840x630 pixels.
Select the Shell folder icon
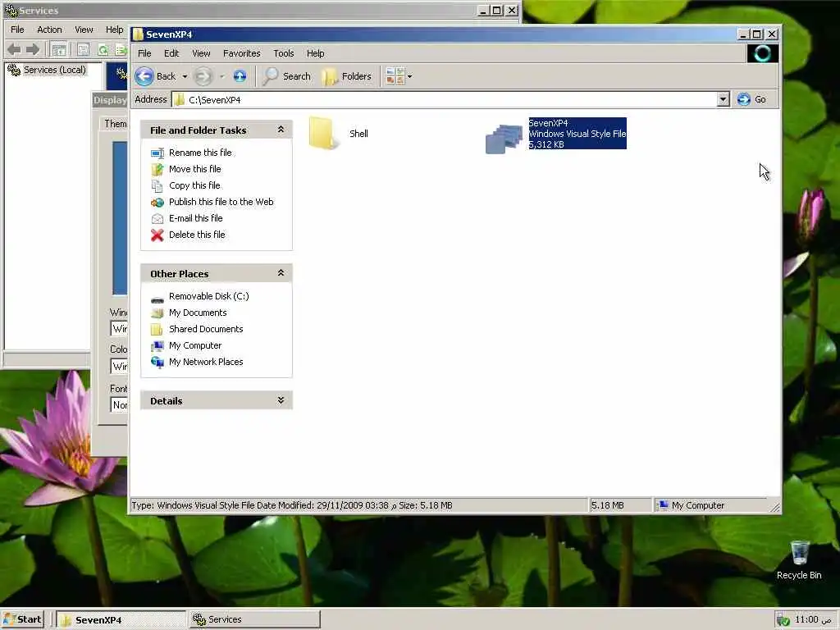324,134
